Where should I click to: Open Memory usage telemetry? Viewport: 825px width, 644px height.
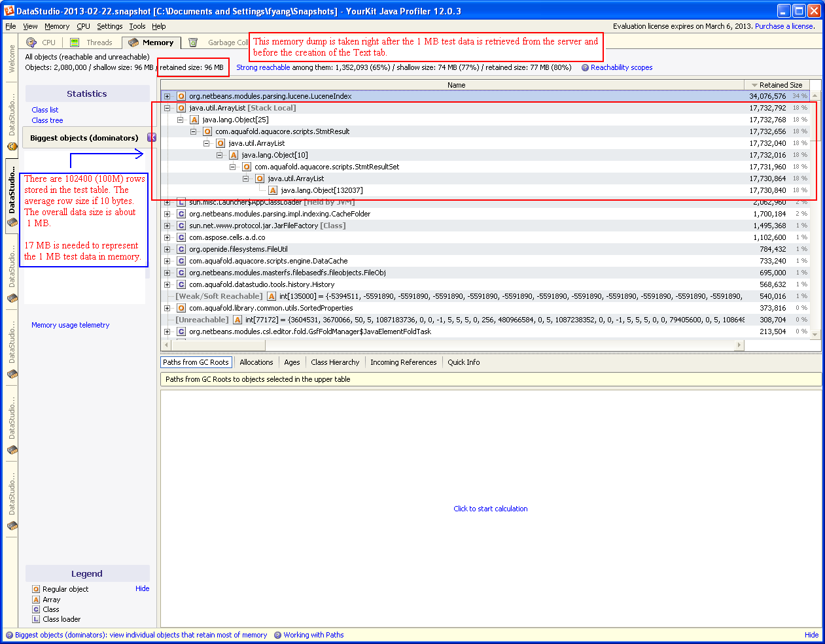pyautogui.click(x=71, y=325)
